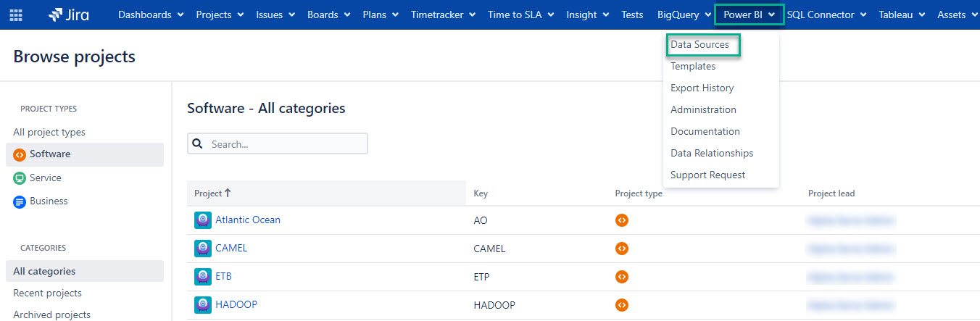Screen dimensions: 980x321
Task: Click the blue Business project type icon
Action: (20, 201)
